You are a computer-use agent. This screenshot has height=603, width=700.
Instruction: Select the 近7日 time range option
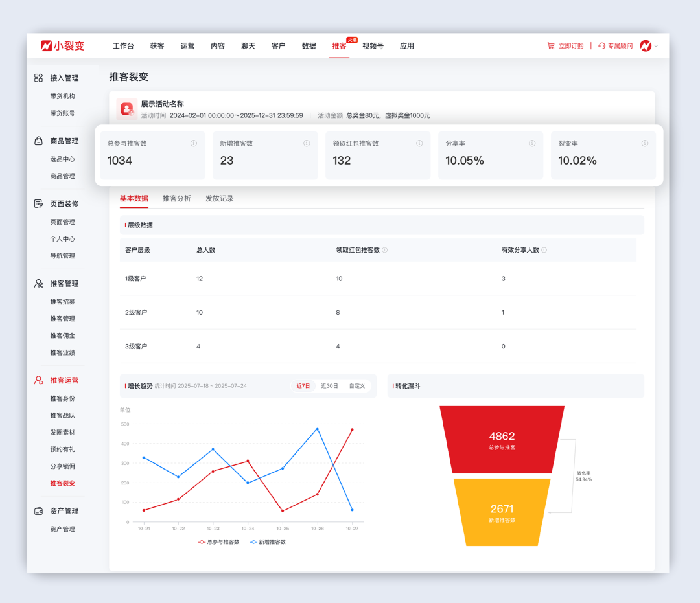pyautogui.click(x=303, y=386)
